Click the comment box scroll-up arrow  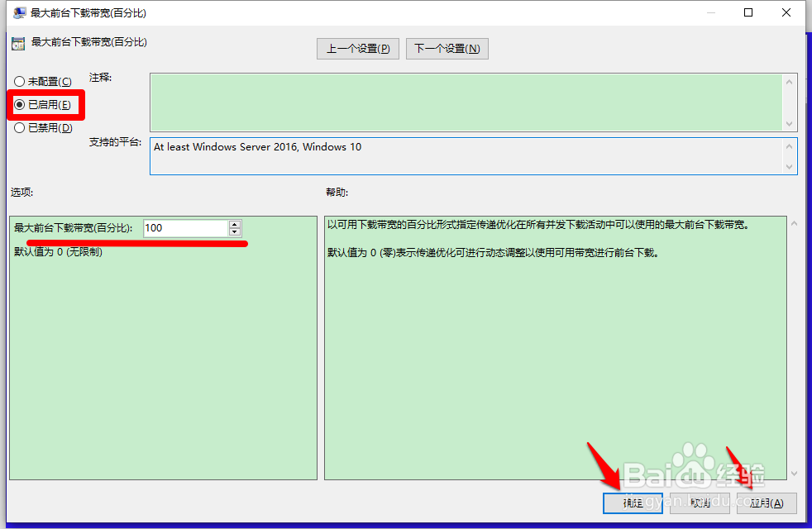[x=789, y=82]
